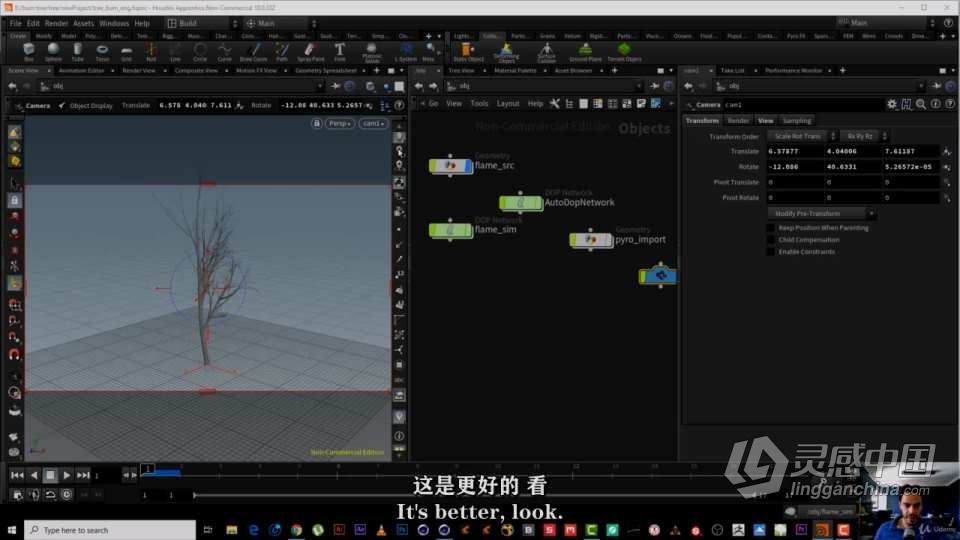This screenshot has height=540, width=960.
Task: Open the top-right Main take dropdown
Action: (x=887, y=23)
